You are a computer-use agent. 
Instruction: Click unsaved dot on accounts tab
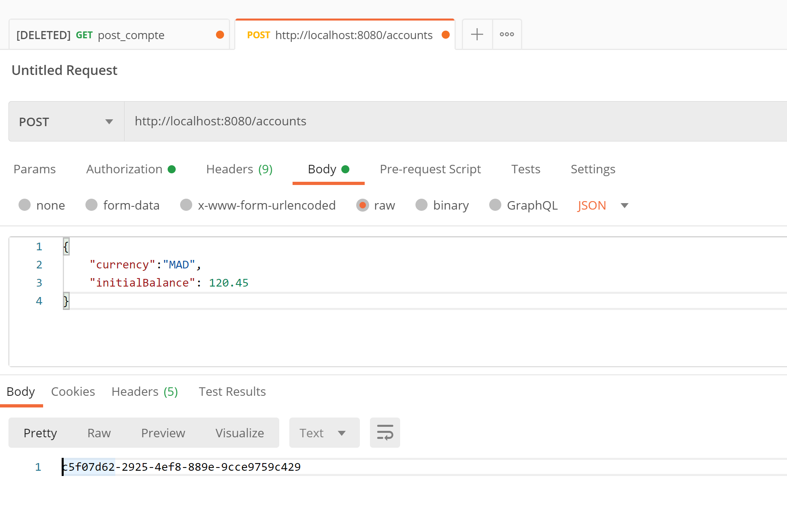pos(446,35)
